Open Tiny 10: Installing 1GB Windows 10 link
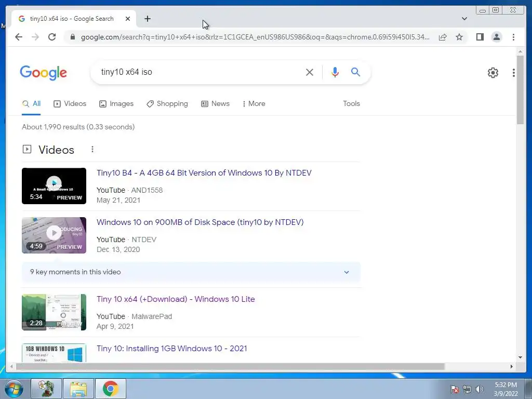Viewport: 532px width, 399px height. coord(171,349)
